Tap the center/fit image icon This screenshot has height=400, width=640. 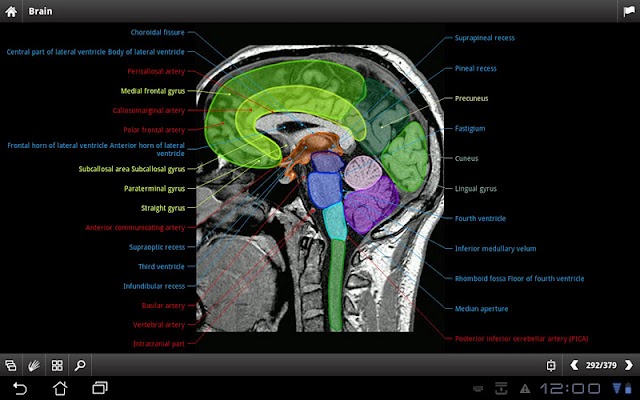pyautogui.click(x=551, y=365)
